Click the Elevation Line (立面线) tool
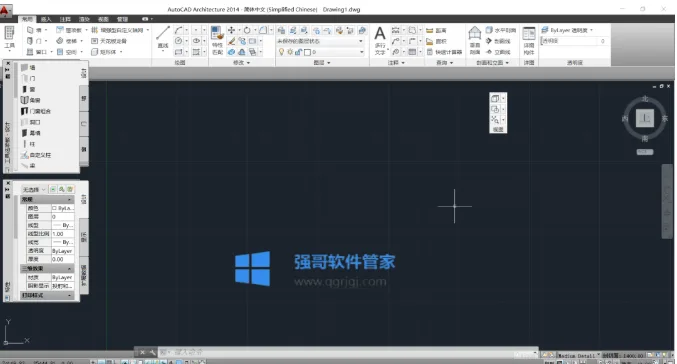This screenshot has width=677, height=364. [498, 52]
